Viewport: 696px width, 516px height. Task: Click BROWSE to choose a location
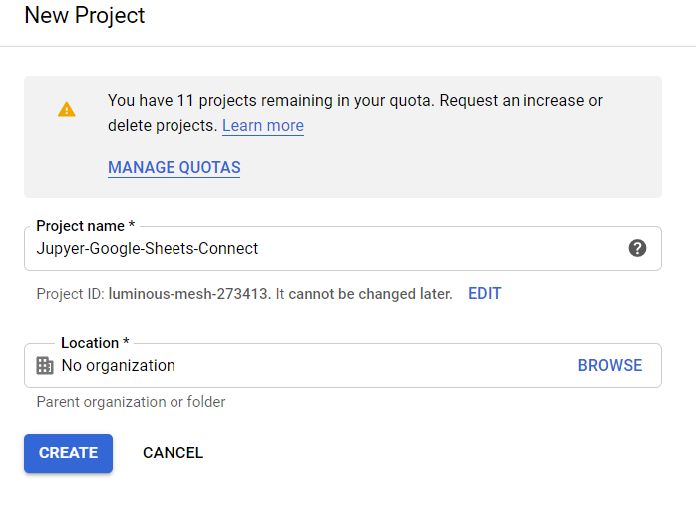tap(609, 365)
